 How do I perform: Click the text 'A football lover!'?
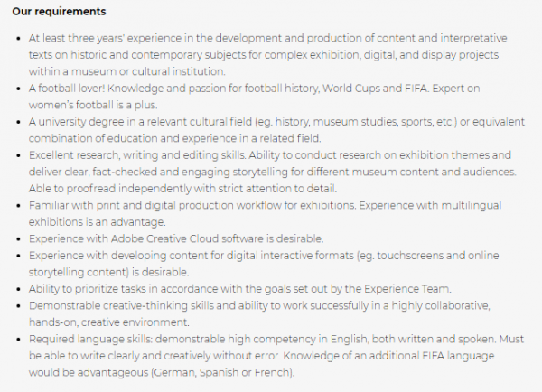click(67, 89)
